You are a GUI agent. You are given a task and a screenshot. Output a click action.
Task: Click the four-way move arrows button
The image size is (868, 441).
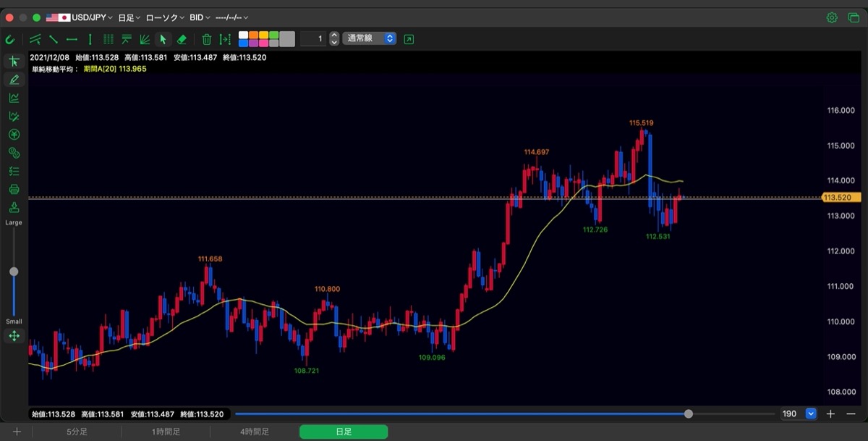click(14, 336)
